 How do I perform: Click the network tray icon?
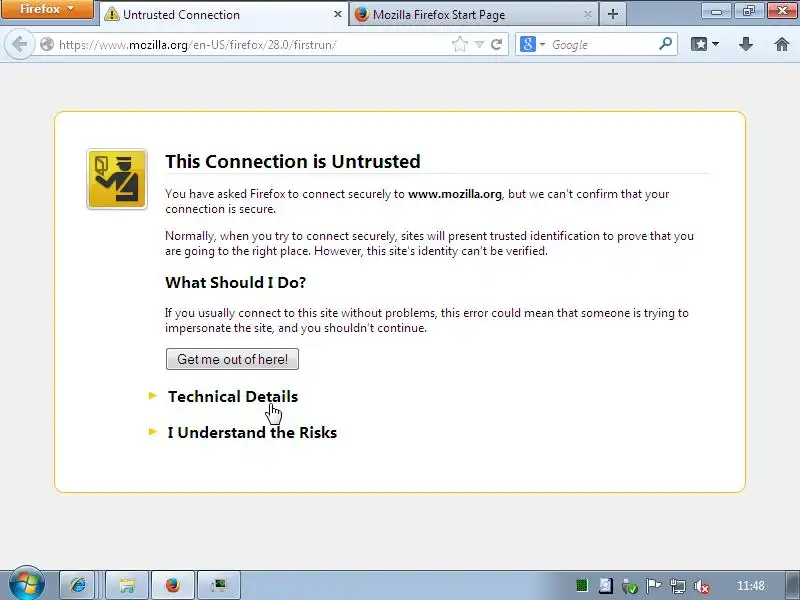678,586
